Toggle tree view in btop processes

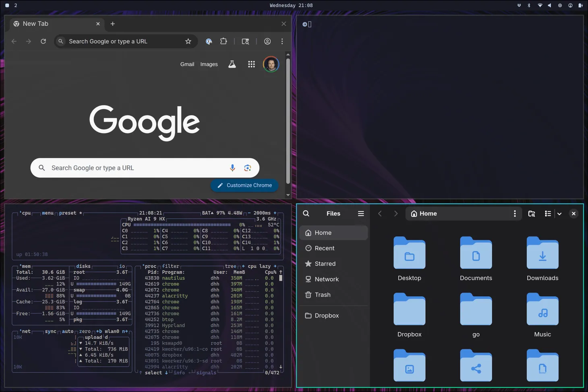(x=230, y=266)
